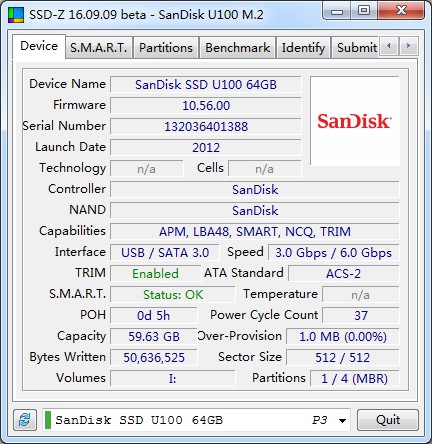Click the POH value 0d 5h

click(x=154, y=316)
